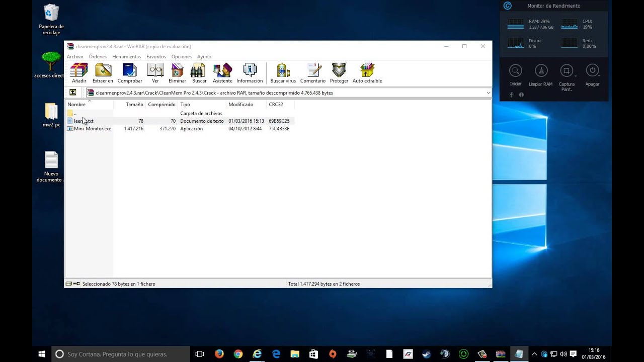This screenshot has height=362, width=644.
Task: Click the Información toolbar icon
Action: tap(250, 73)
